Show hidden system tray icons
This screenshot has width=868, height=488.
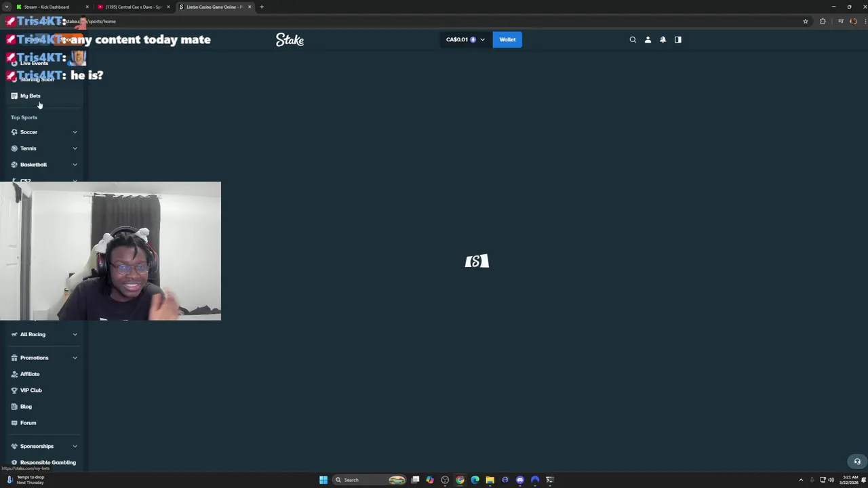click(x=801, y=480)
